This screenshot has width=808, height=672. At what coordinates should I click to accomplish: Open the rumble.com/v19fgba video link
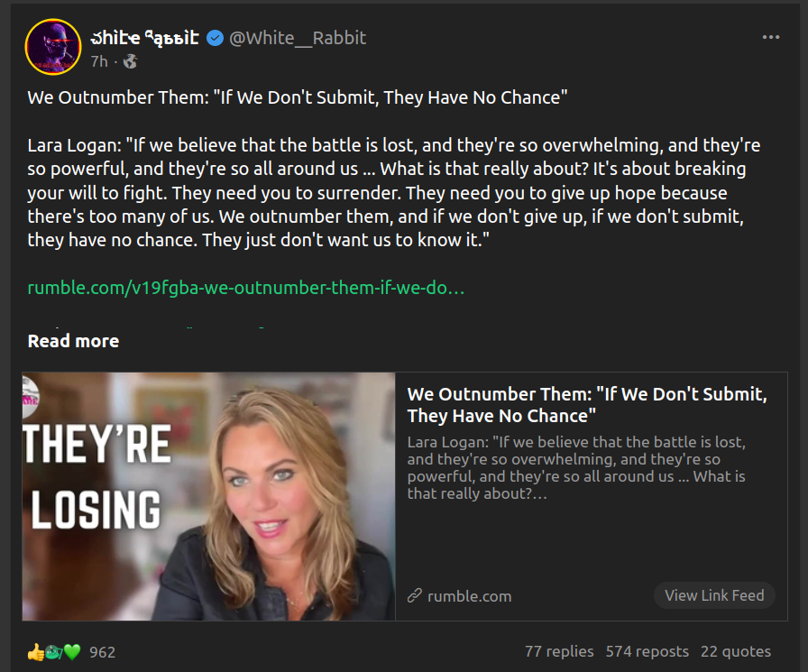click(x=245, y=288)
